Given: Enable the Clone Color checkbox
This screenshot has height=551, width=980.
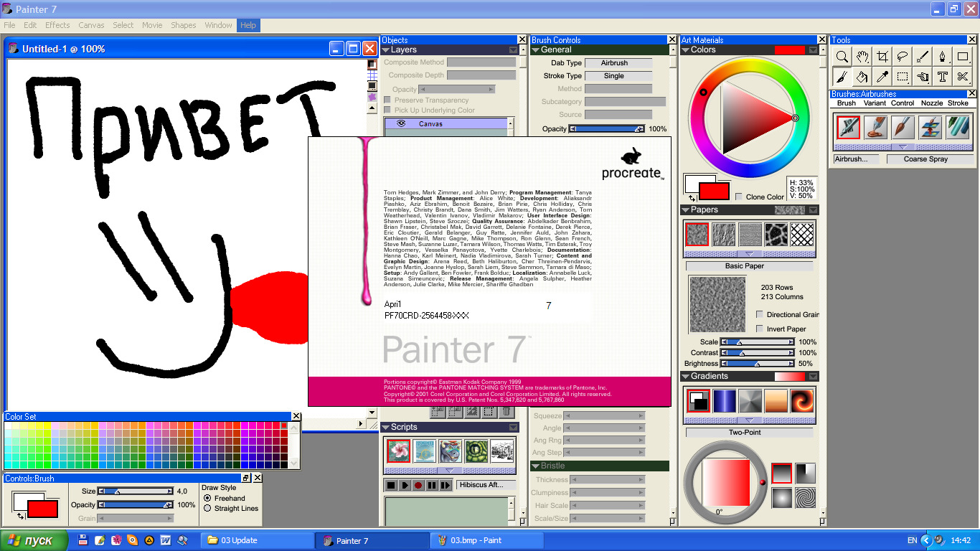Looking at the screenshot, I should pos(739,197).
